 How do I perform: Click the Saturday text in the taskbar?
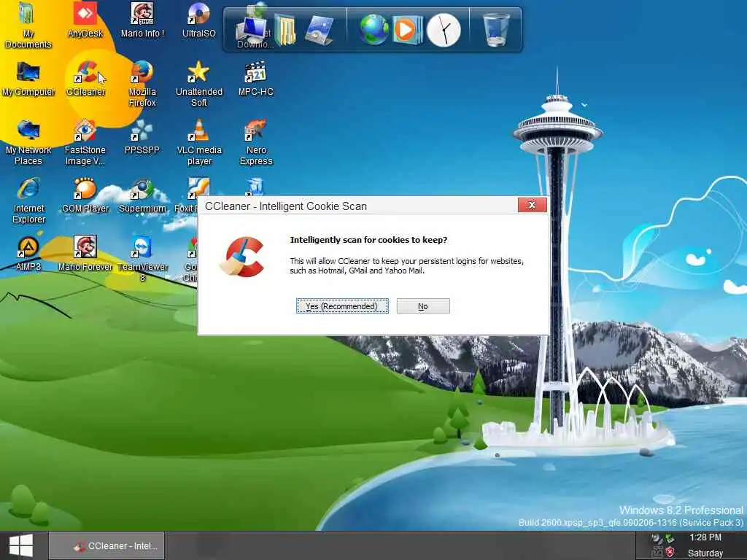pos(705,553)
